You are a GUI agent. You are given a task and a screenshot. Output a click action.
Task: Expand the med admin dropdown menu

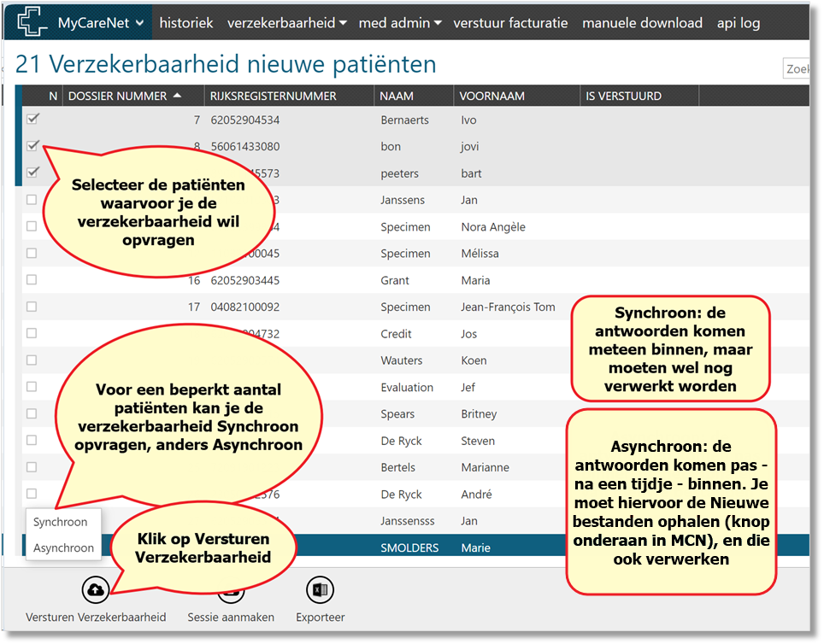(x=400, y=23)
